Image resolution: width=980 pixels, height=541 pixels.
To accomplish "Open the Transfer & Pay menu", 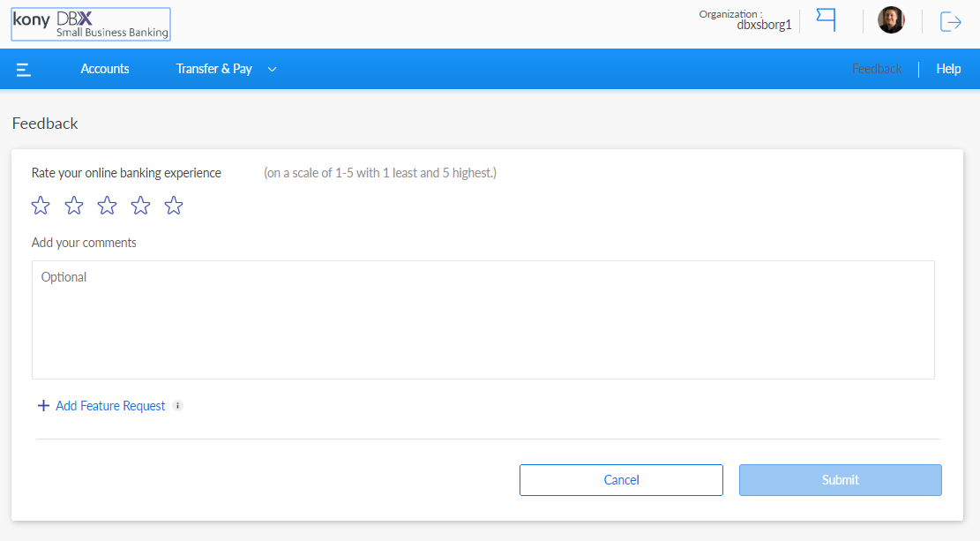I will point(213,69).
